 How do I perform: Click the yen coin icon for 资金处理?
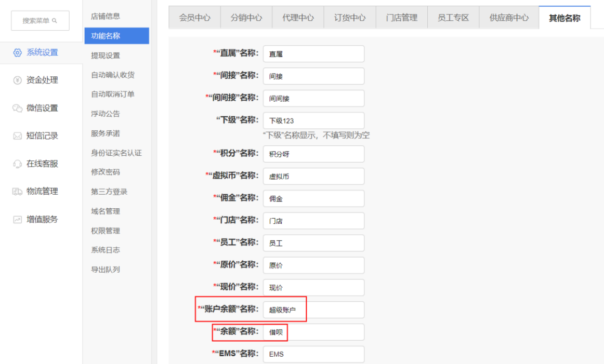(17, 80)
